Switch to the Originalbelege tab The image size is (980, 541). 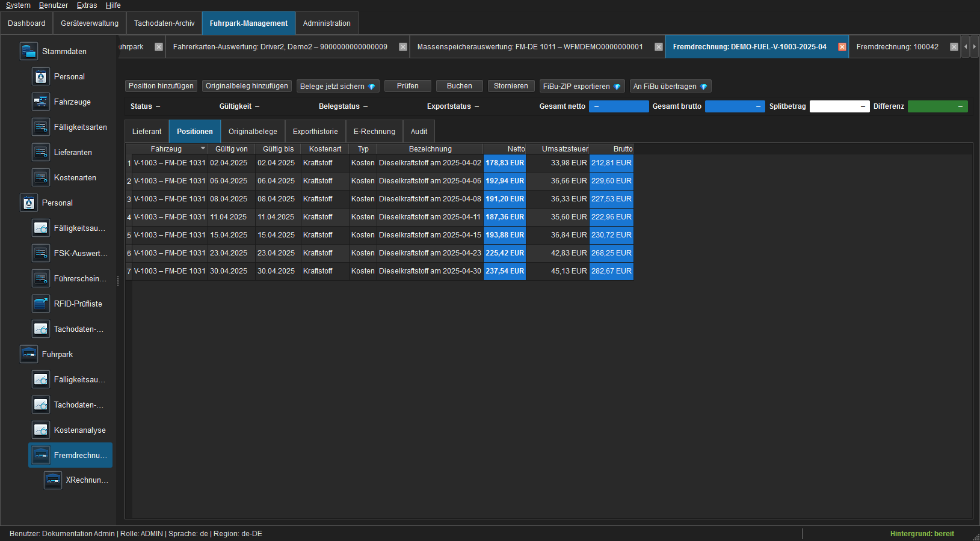(x=253, y=132)
